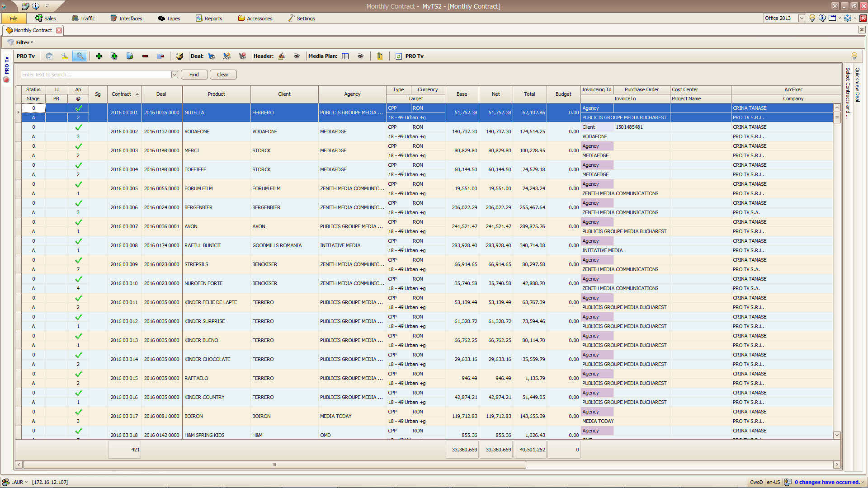Expand the Filter dropdown
868x488 pixels.
point(24,42)
